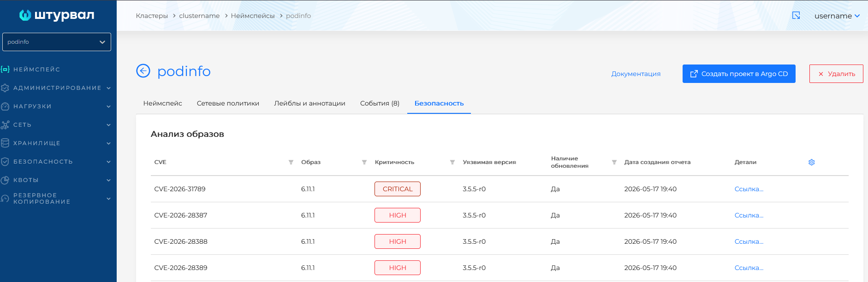
Task: Select the CVE-2026-31789 cell
Action: (180, 189)
